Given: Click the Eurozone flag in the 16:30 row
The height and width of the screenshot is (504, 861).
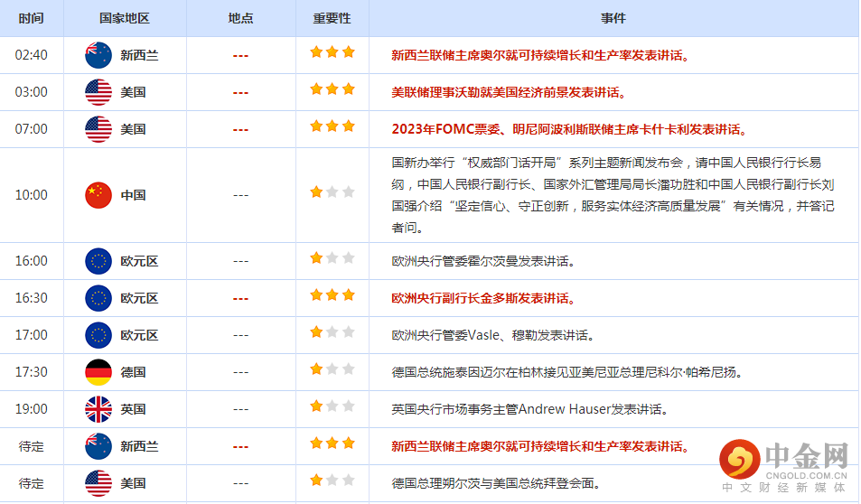Looking at the screenshot, I should 98,298.
